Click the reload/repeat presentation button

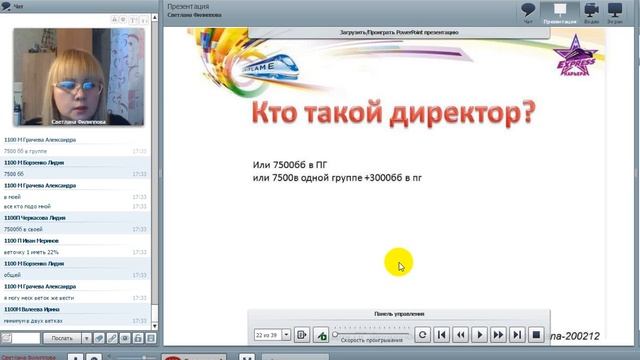click(422, 335)
